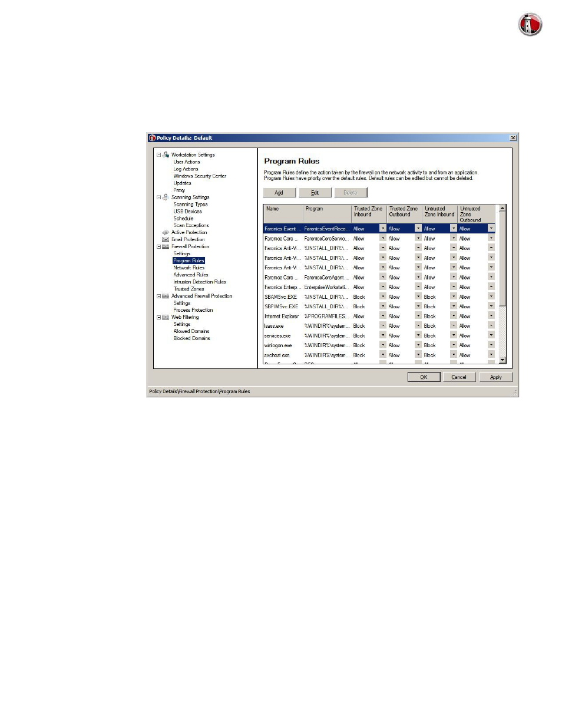The image size is (562, 728).
Task: Open Scan Exceptions page
Action: click(x=191, y=226)
